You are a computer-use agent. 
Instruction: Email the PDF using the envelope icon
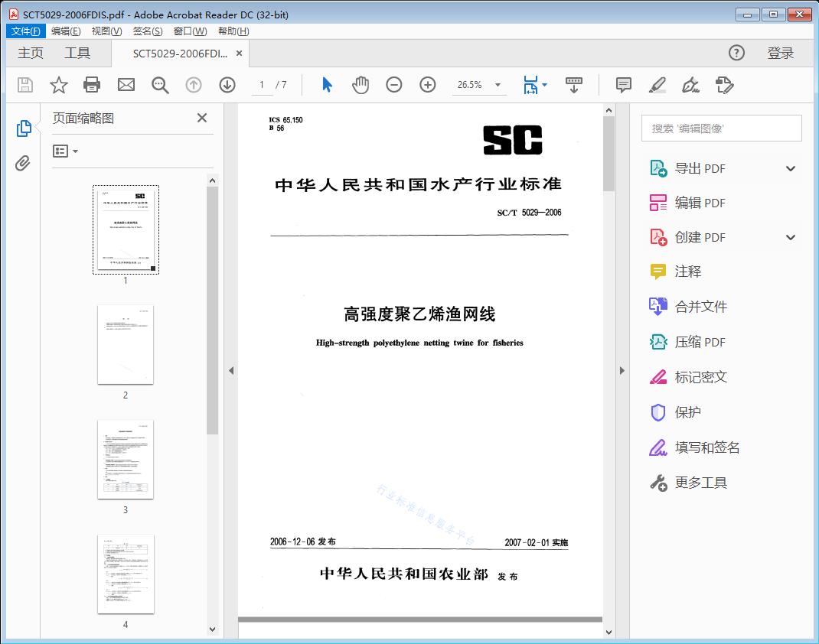(126, 85)
